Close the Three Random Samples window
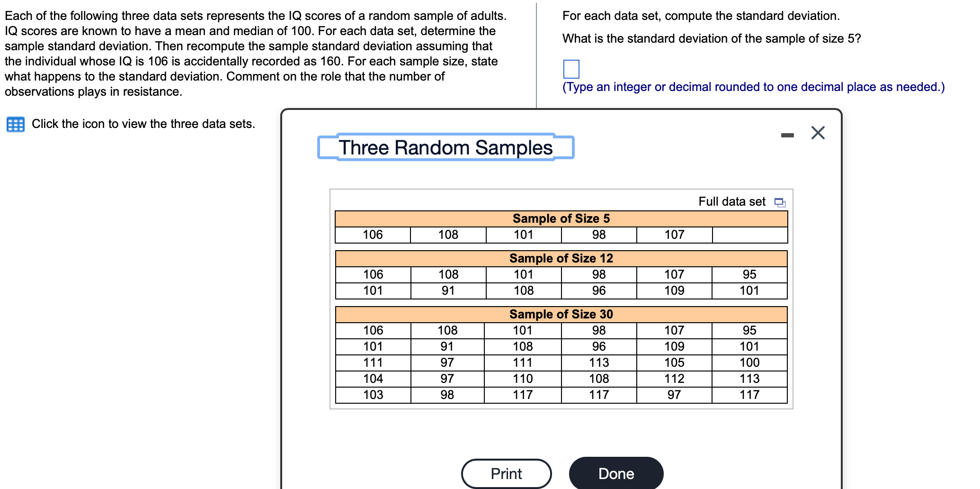980x489 pixels. [x=817, y=133]
